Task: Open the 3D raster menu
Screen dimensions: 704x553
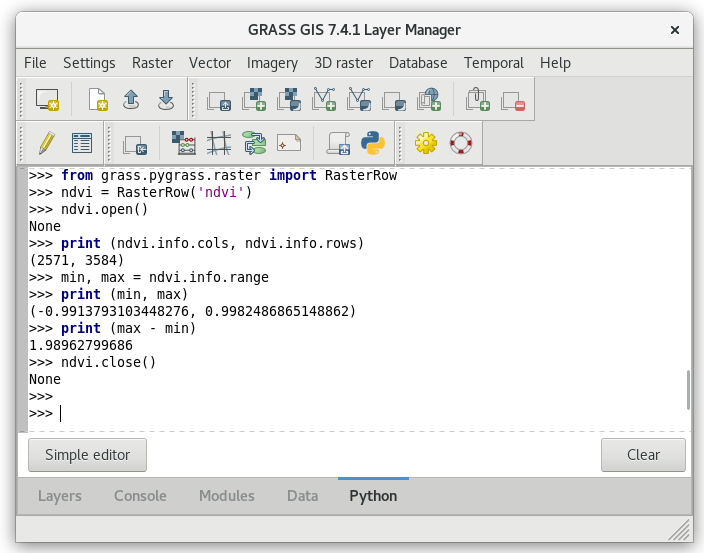Action: pyautogui.click(x=343, y=63)
